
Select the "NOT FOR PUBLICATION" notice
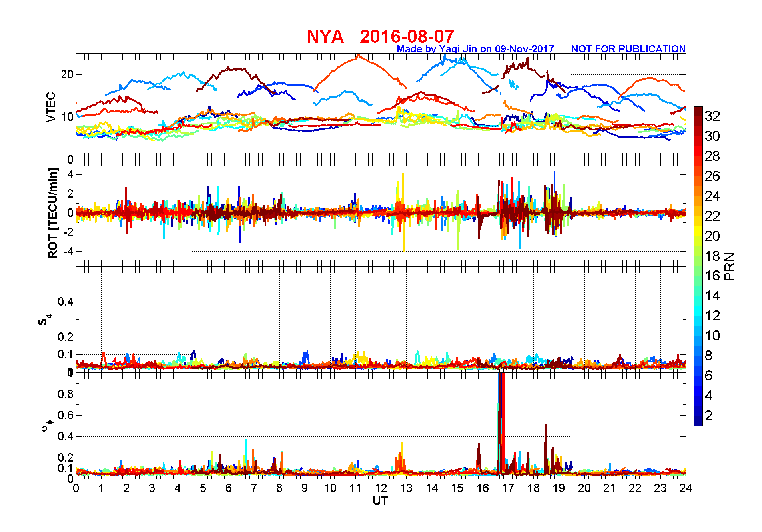[628, 49]
